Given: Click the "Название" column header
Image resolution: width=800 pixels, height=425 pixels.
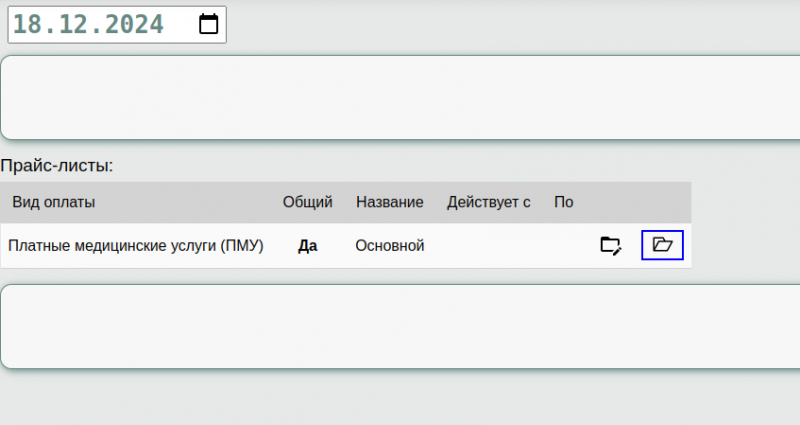Looking at the screenshot, I should point(389,202).
